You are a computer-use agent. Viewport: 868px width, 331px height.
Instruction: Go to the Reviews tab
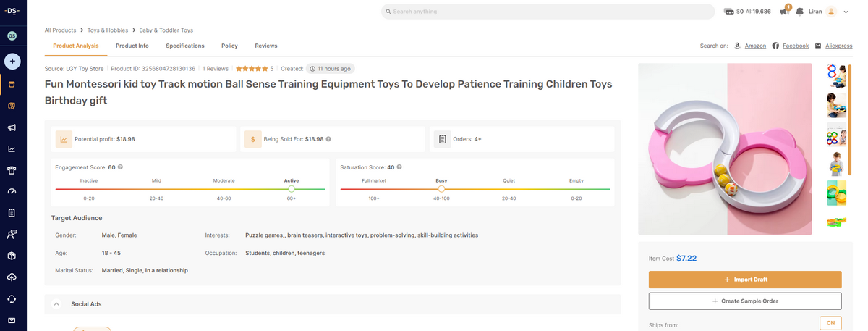click(x=265, y=46)
